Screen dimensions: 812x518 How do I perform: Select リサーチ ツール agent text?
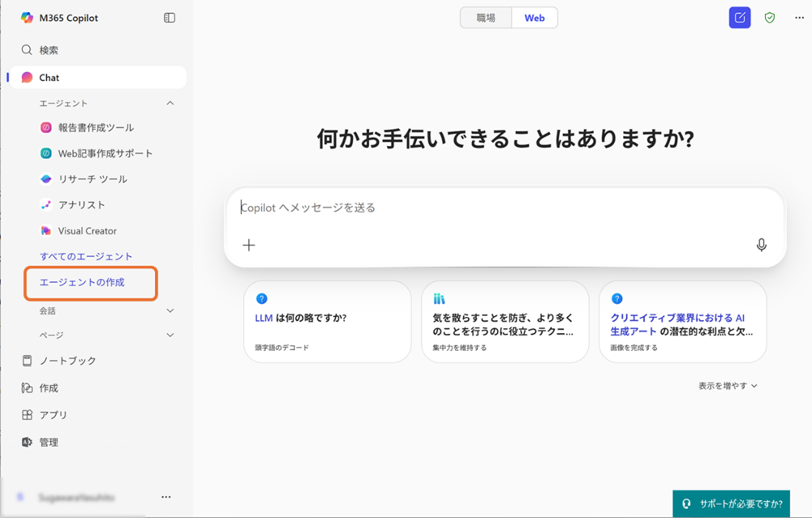[x=93, y=179]
